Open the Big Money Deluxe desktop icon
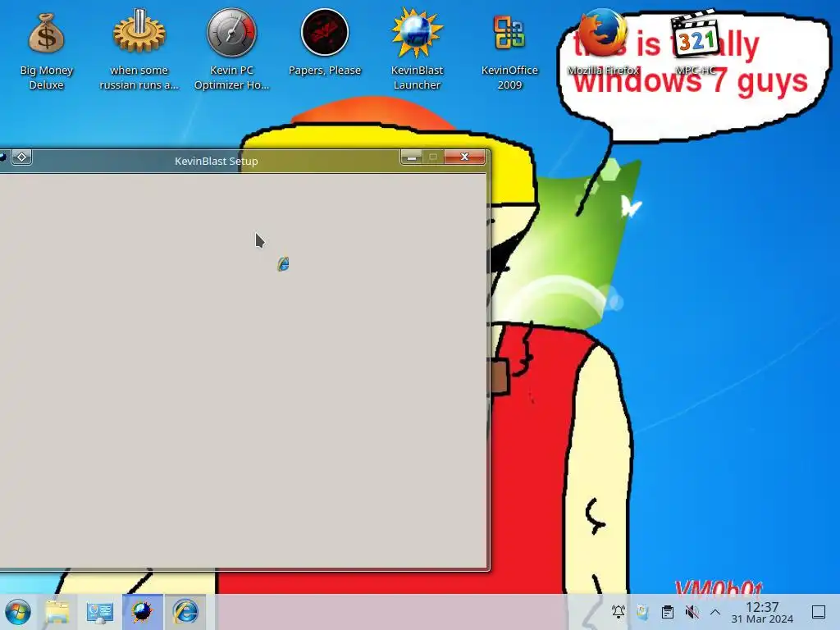Screen dimensions: 840x630 pyautogui.click(x=46, y=34)
